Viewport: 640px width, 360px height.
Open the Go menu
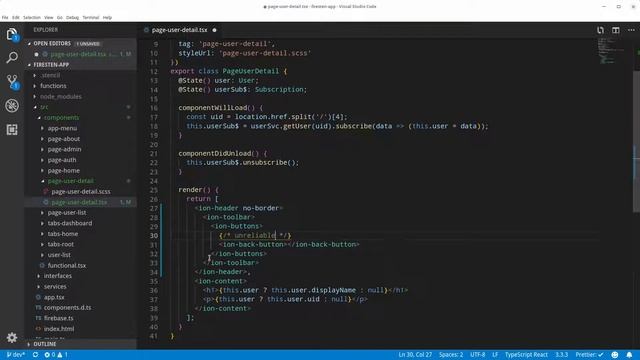click(60, 18)
